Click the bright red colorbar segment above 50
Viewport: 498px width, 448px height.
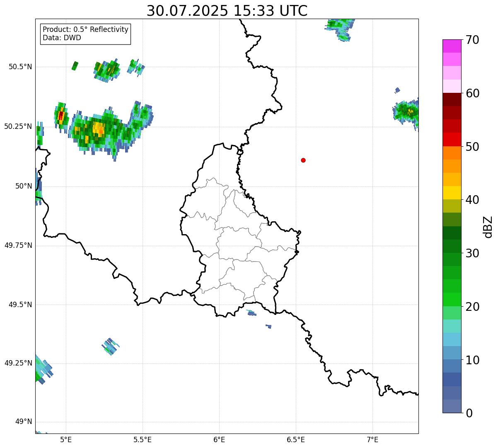[452, 140]
